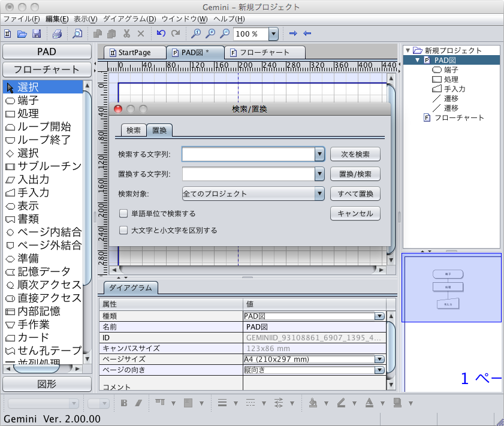Open print preview magnifier page icon
This screenshot has height=426, width=504.
pyautogui.click(x=77, y=34)
